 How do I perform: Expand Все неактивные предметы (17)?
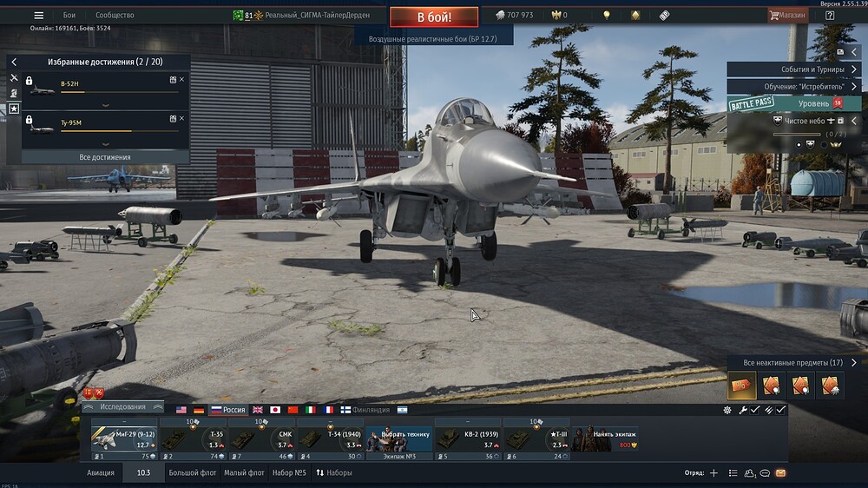pos(794,362)
